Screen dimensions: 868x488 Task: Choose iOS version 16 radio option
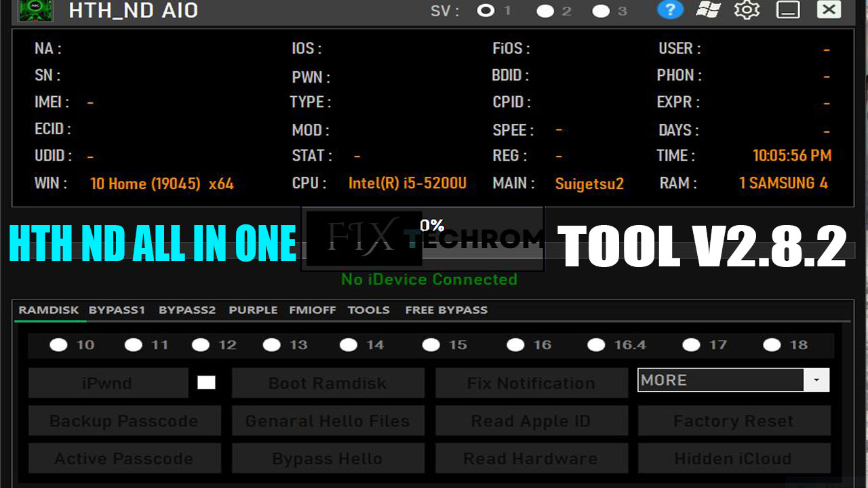515,345
